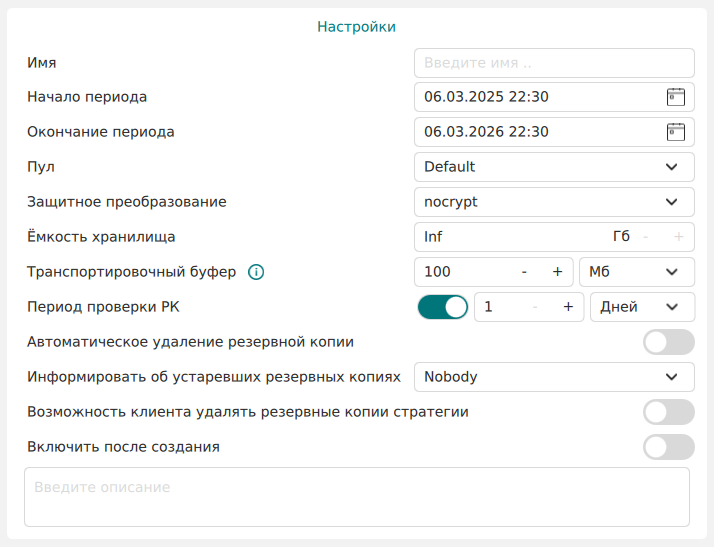Expand the Дней period unit dropdown
This screenshot has width=714, height=547.
tap(641, 307)
